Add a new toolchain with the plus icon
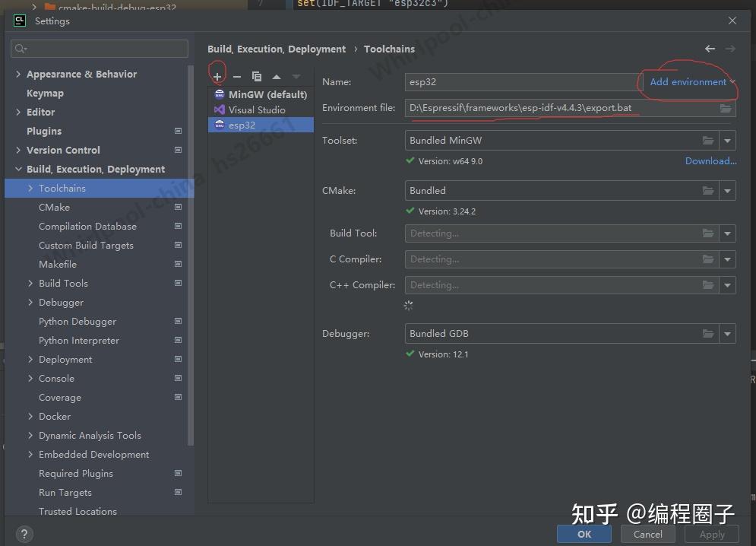The image size is (756, 546). tap(217, 75)
